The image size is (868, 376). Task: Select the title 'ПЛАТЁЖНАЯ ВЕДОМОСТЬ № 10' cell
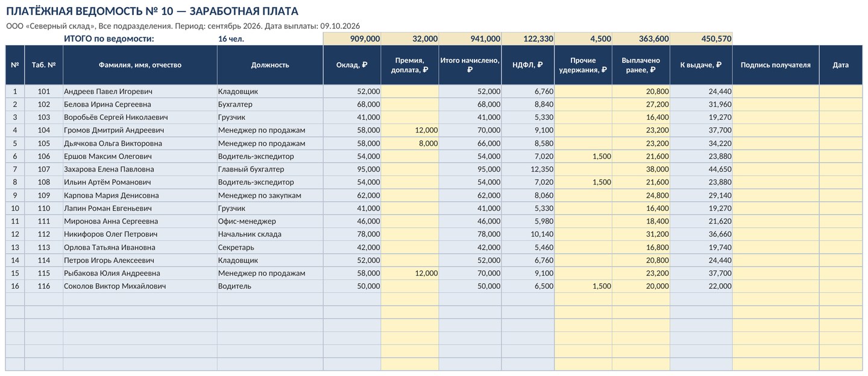point(152,11)
